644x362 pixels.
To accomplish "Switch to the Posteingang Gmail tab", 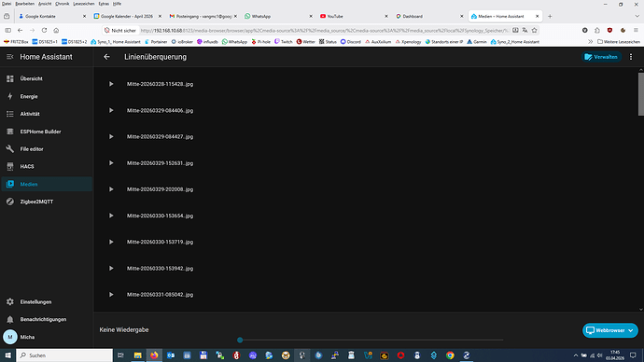I will click(x=203, y=17).
